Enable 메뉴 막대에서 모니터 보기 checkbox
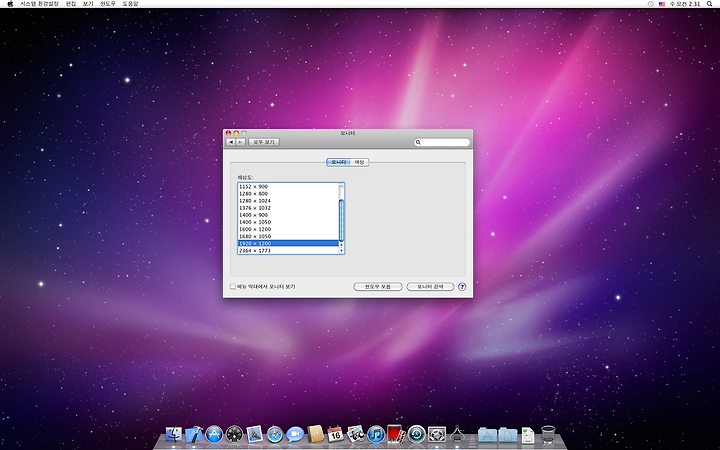720x450 pixels. (x=233, y=287)
